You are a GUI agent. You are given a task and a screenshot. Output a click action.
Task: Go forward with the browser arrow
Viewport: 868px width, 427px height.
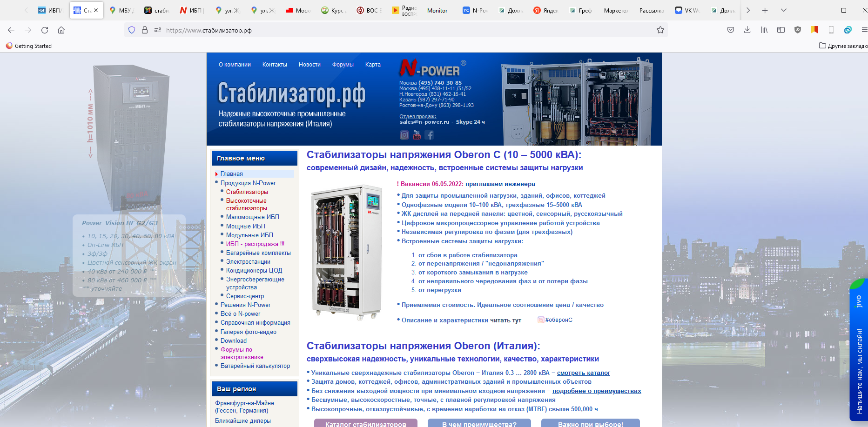pyautogui.click(x=28, y=30)
